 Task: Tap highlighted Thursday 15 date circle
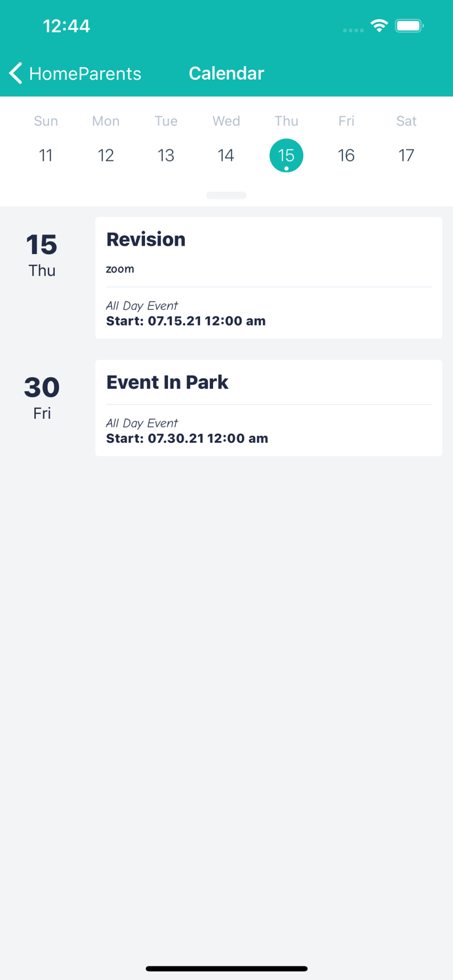point(286,155)
